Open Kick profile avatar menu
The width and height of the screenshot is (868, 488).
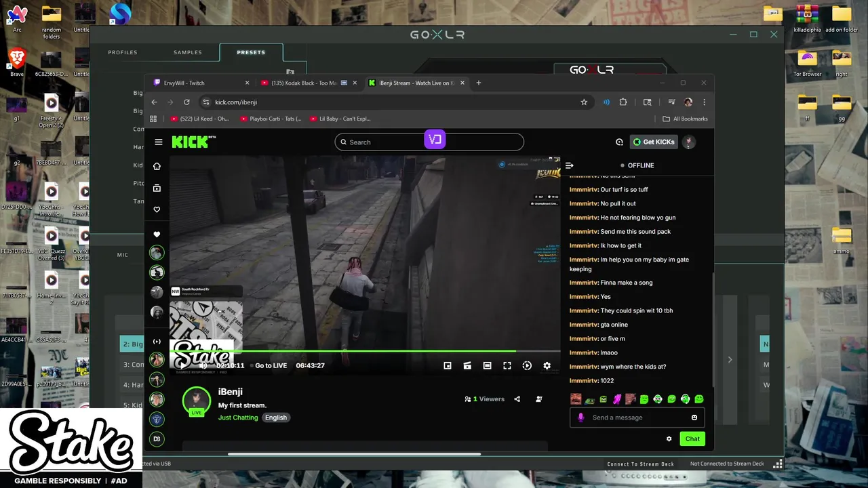pos(689,142)
